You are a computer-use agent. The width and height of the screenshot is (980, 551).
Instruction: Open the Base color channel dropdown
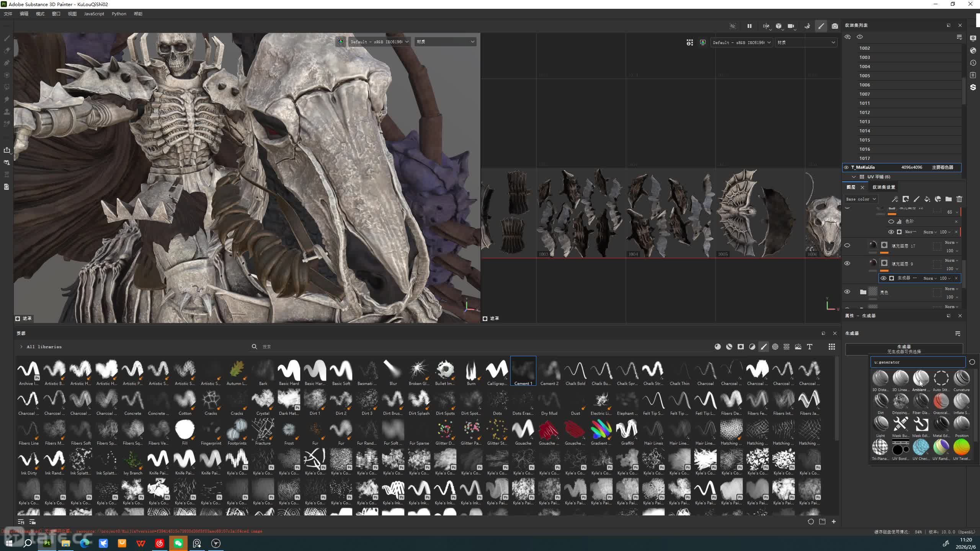click(861, 199)
